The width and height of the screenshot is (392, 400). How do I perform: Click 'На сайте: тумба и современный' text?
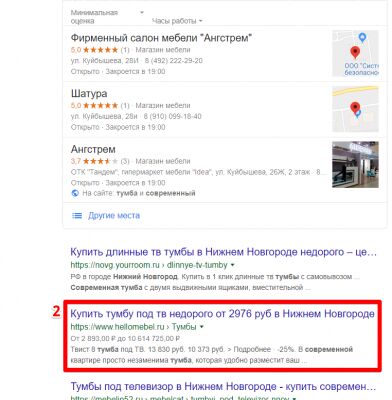coord(139,193)
